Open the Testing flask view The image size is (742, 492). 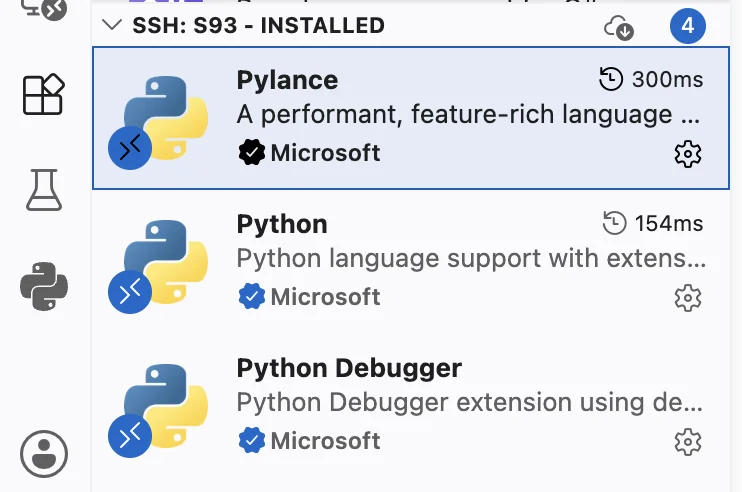pos(44,190)
